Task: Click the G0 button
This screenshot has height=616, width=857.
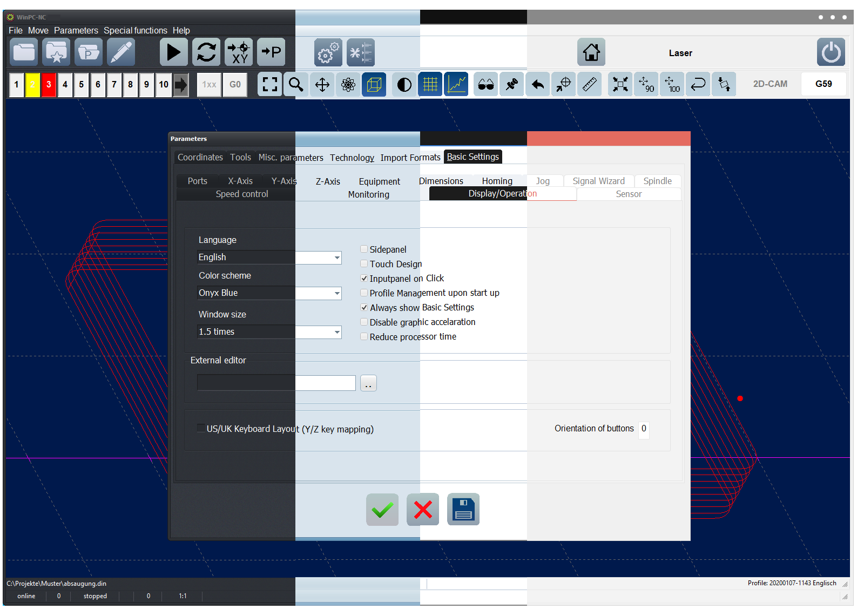Action: click(x=235, y=85)
